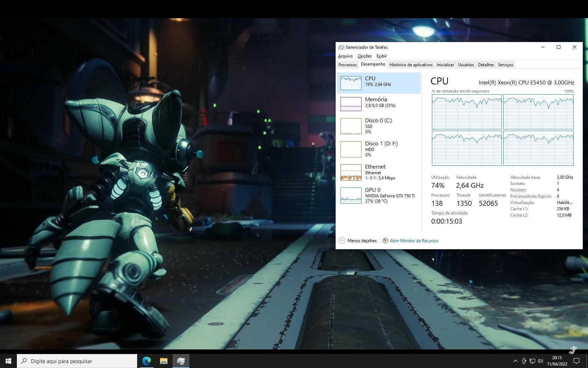This screenshot has height=368, width=588.
Task: Minimize the Gerenciador de Tarefas window
Action: tap(543, 47)
